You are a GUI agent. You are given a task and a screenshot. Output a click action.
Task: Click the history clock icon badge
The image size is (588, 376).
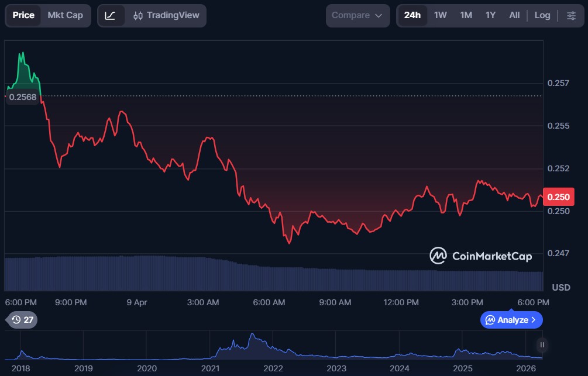[22, 320]
